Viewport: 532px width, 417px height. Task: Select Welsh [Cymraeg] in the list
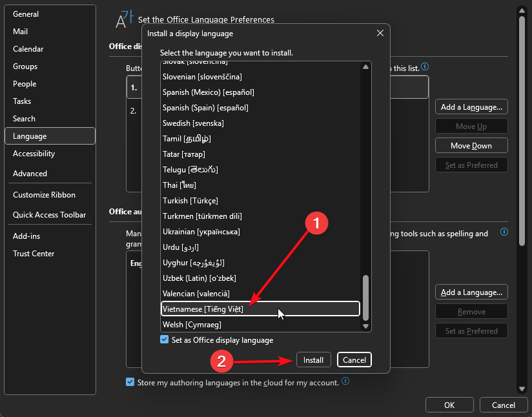tap(260, 325)
